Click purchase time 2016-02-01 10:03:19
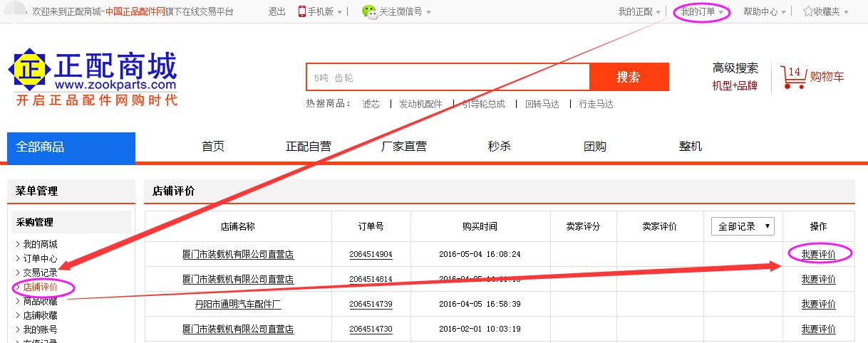Viewport: 868px width, 343px height. [480, 329]
